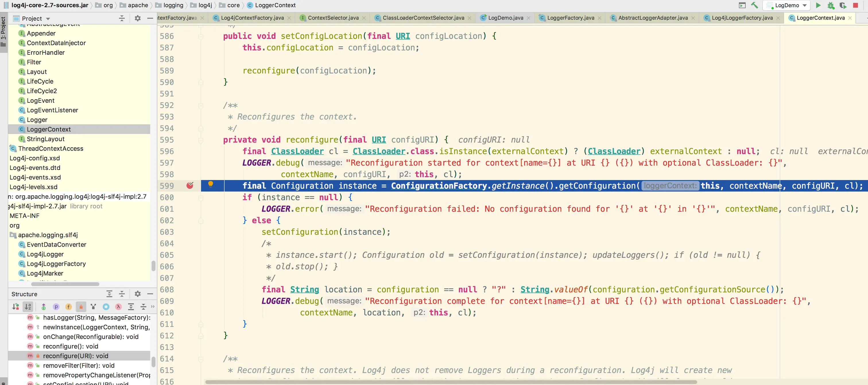
Task: Fold the Javadoc comment at line 614
Action: pos(201,359)
